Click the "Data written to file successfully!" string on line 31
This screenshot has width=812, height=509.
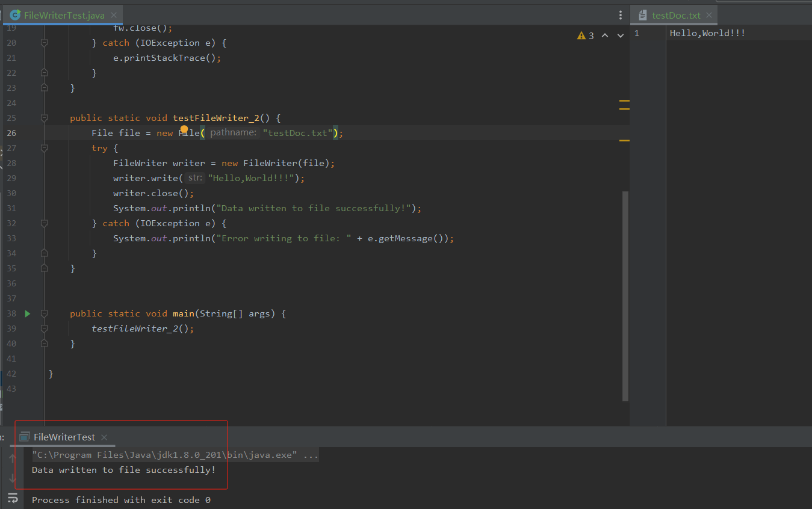(x=314, y=208)
